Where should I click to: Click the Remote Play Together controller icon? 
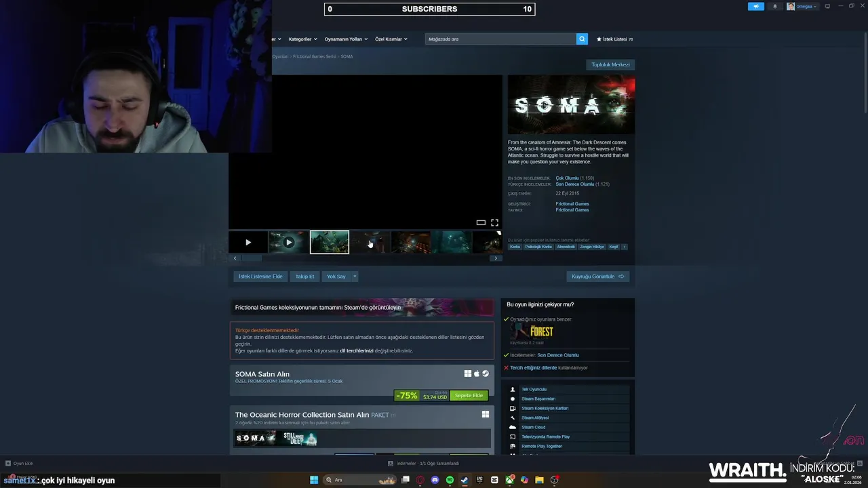click(x=513, y=446)
